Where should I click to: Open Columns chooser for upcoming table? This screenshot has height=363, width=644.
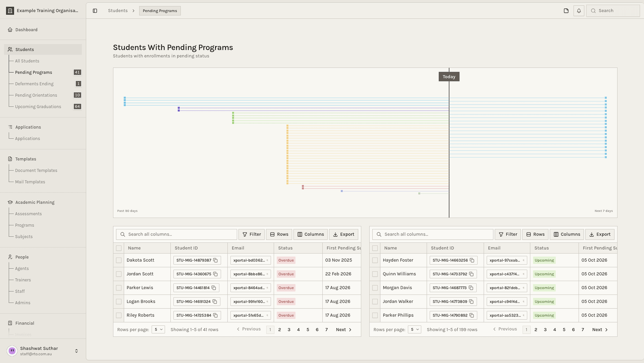pos(567,234)
